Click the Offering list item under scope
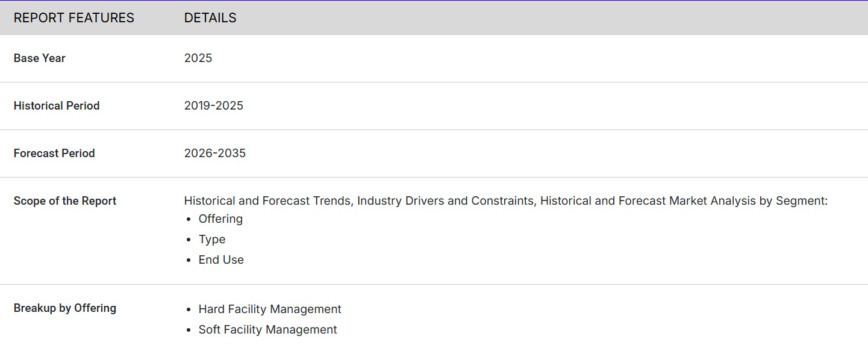Screen dimensions: 868x351 220,219
